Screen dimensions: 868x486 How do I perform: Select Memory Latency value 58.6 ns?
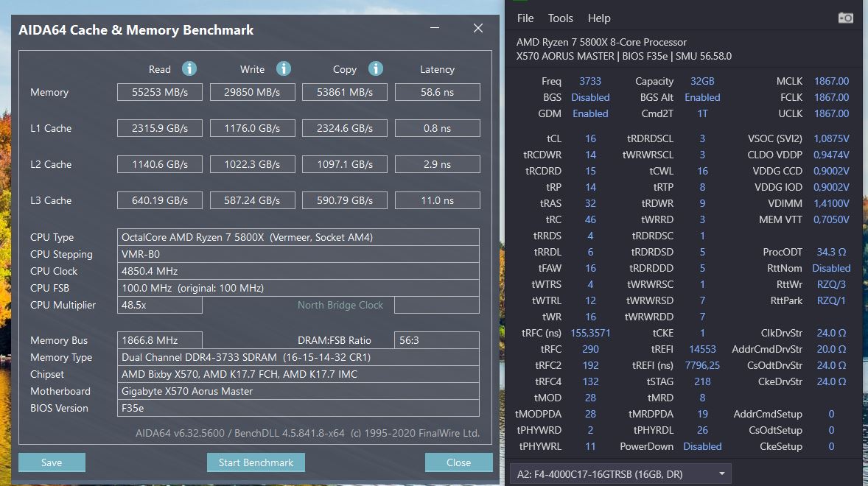pos(438,92)
